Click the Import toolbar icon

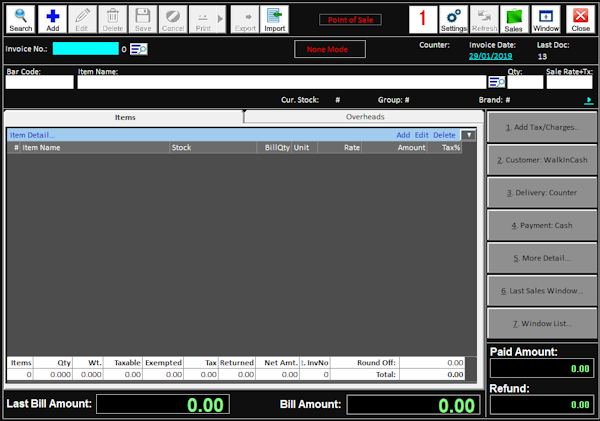(275, 20)
